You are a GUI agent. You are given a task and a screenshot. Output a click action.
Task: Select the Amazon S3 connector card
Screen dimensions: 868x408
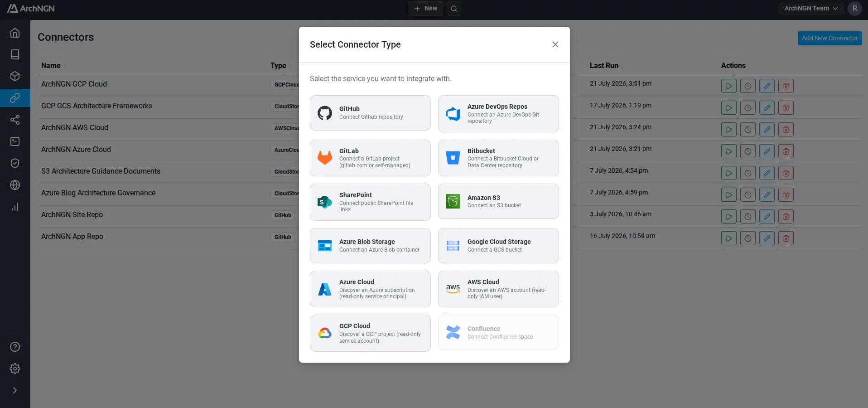[498, 201]
